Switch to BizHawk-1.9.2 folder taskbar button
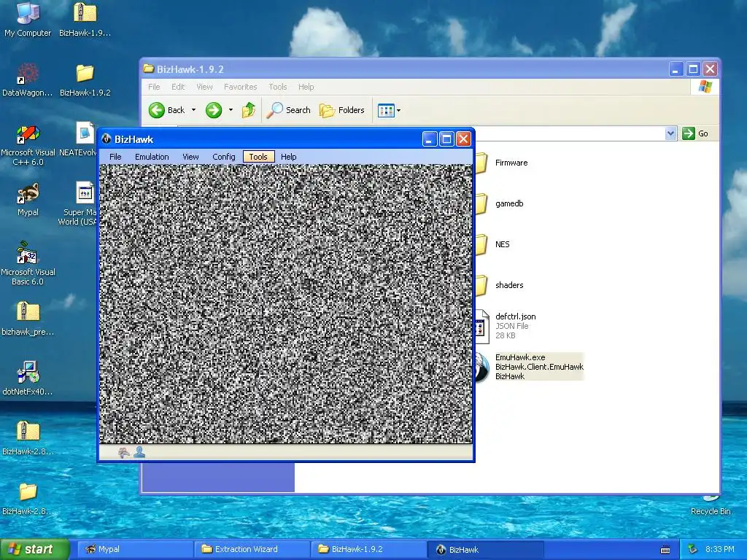Screen dimensions: 747x560 click(368, 549)
